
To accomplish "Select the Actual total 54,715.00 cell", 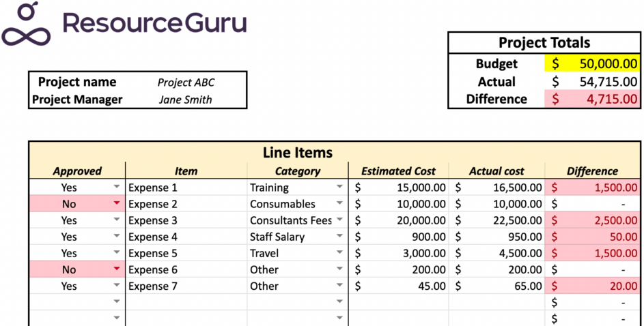I will tap(592, 82).
